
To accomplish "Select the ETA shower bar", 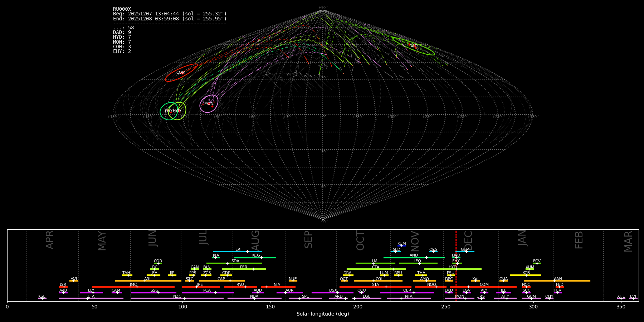I will (91, 298).
